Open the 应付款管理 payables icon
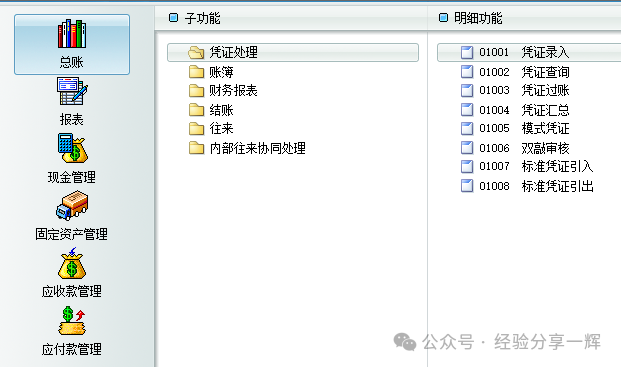The height and width of the screenshot is (367, 621). pyautogui.click(x=72, y=321)
